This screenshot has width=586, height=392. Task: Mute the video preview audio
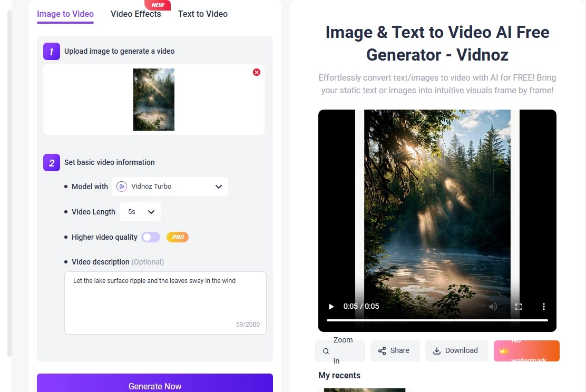pos(493,306)
